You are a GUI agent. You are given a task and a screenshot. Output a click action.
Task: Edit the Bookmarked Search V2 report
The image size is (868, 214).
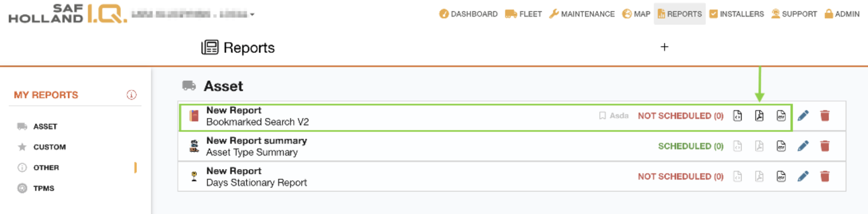click(803, 116)
